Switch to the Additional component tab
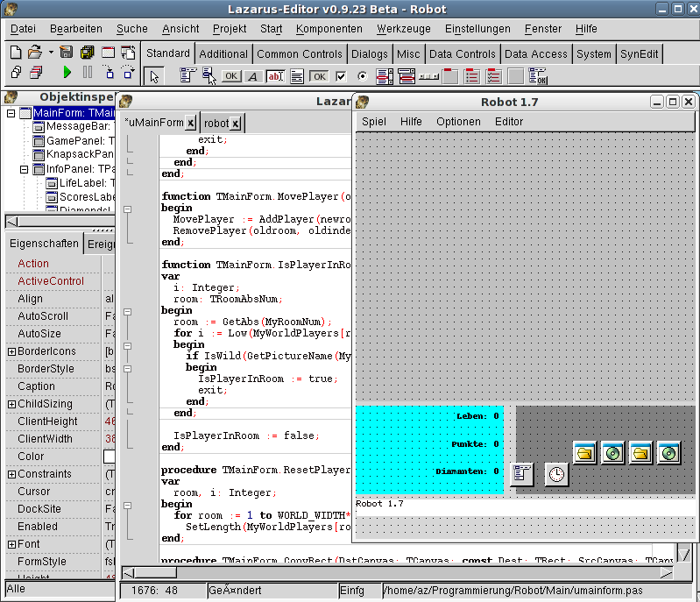Image resolution: width=700 pixels, height=602 pixels. point(223,54)
